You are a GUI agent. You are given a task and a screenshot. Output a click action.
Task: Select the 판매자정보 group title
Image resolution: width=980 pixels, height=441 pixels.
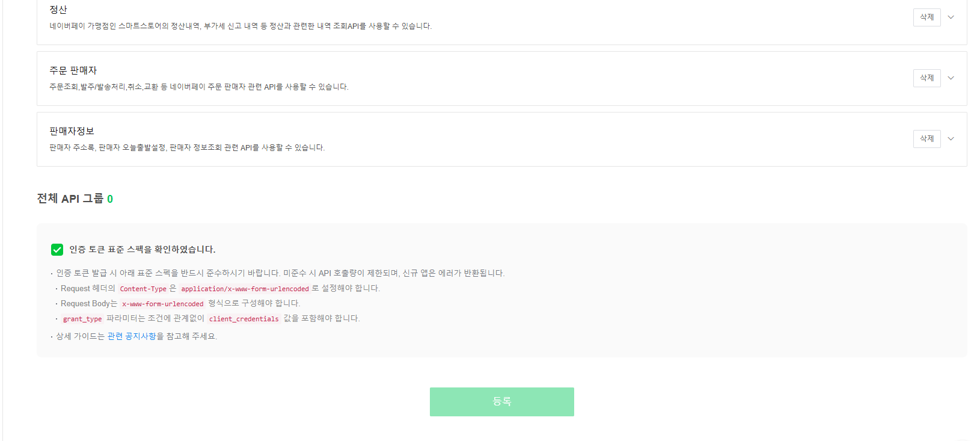click(x=72, y=131)
